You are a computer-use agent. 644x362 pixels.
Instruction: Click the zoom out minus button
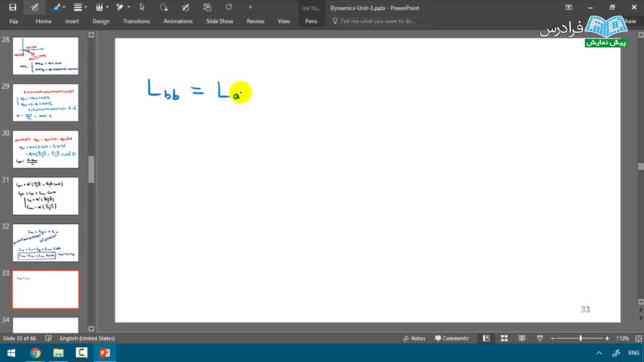[553, 338]
